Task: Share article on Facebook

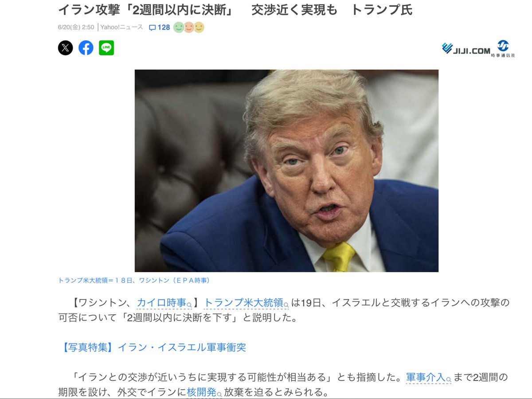Action: pyautogui.click(x=86, y=48)
